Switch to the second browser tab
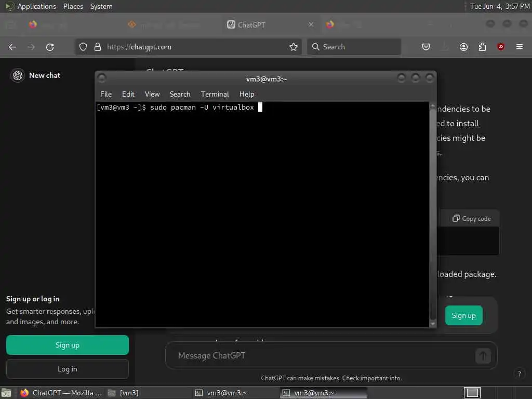Image resolution: width=532 pixels, height=399 pixels. 171,25
